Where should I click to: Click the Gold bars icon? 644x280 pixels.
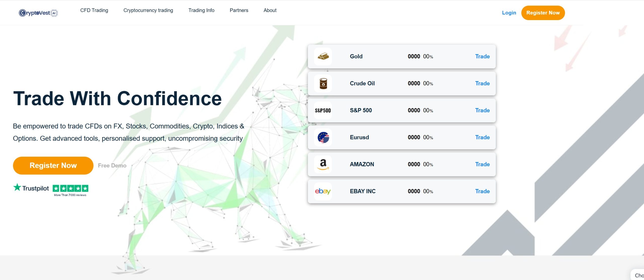click(323, 56)
